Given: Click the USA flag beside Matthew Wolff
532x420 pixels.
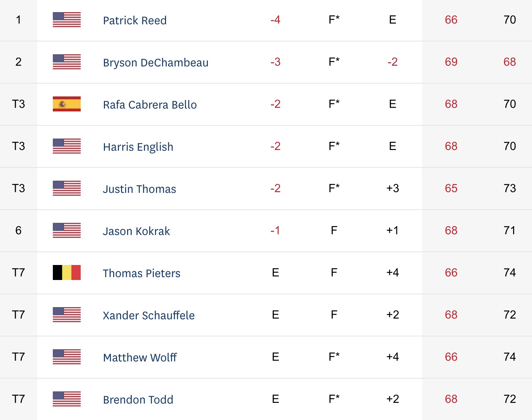Looking at the screenshot, I should 67,357.
